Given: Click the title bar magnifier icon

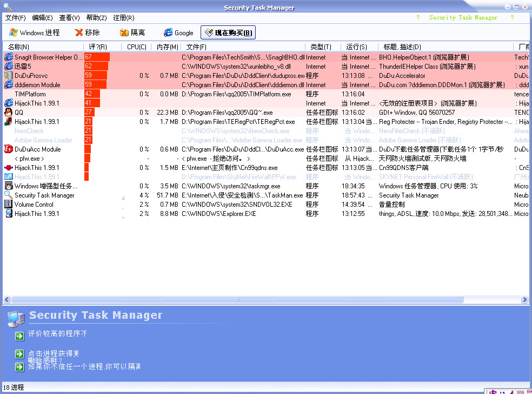Looking at the screenshot, I should pos(8,6).
